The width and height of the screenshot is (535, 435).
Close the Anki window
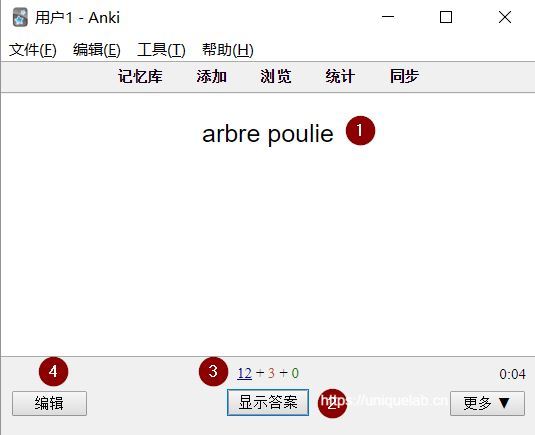(505, 17)
